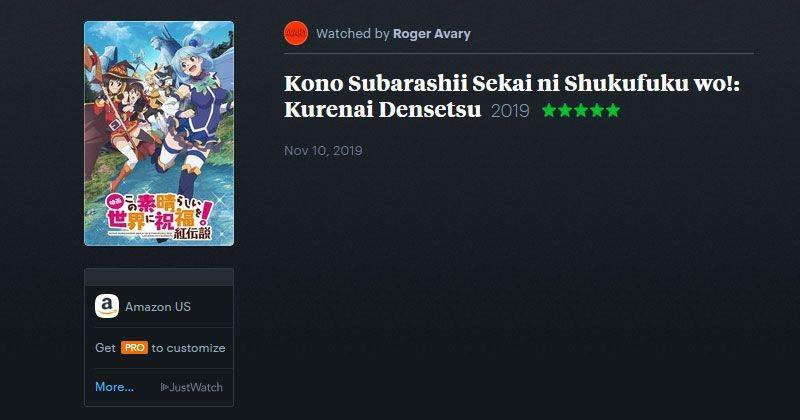The width and height of the screenshot is (800, 420).
Task: Click the first green rating star
Action: click(549, 110)
